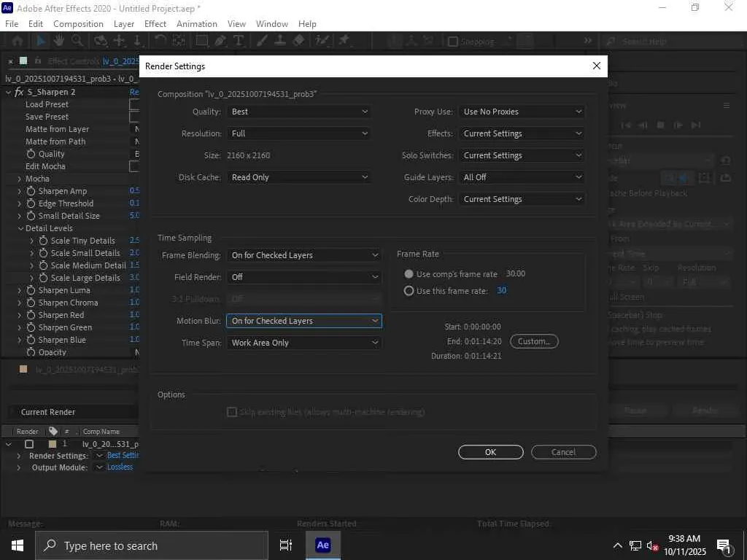
Task: Open the Windows Start menu
Action: click(x=18, y=545)
